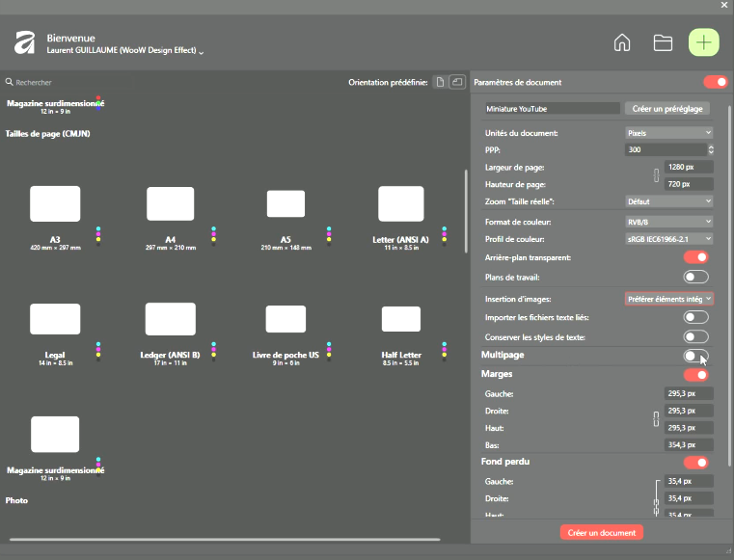Select landscape orientation preset icon

pos(457,83)
